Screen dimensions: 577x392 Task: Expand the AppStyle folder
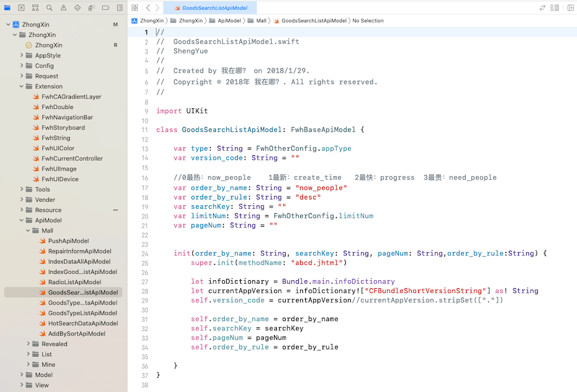(21, 55)
